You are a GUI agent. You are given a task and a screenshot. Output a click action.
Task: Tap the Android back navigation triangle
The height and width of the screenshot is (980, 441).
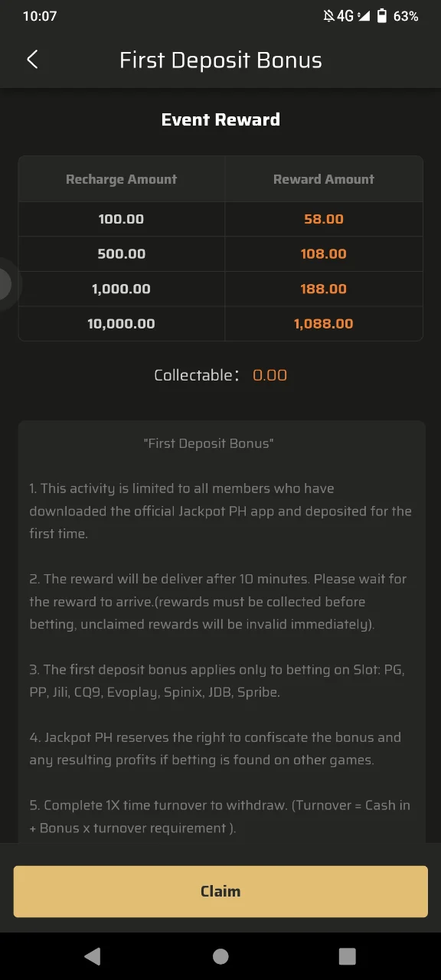[93, 955]
